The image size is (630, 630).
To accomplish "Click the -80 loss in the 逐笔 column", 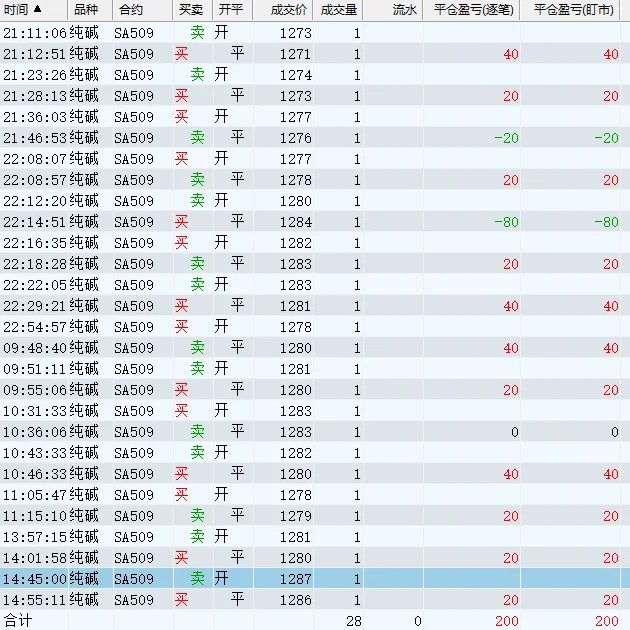I will point(506,222).
